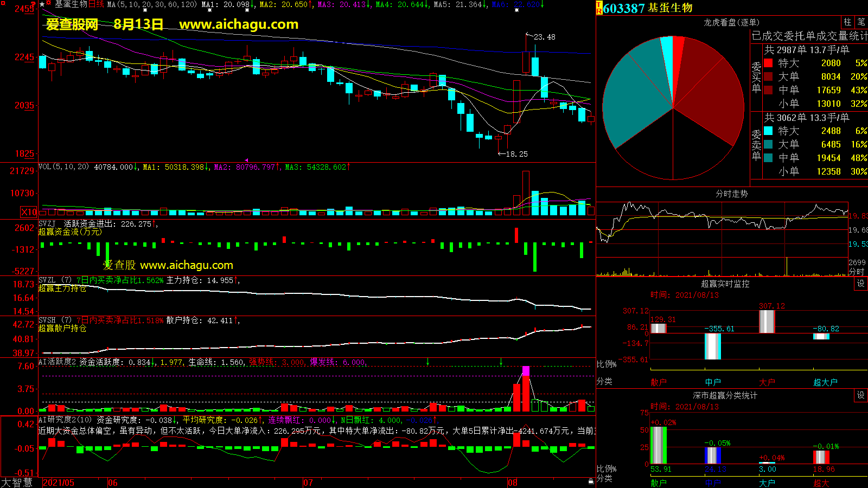Select the 龙虎看盘(逐单) panel title
Screen dimensions: 868x488
point(731,22)
